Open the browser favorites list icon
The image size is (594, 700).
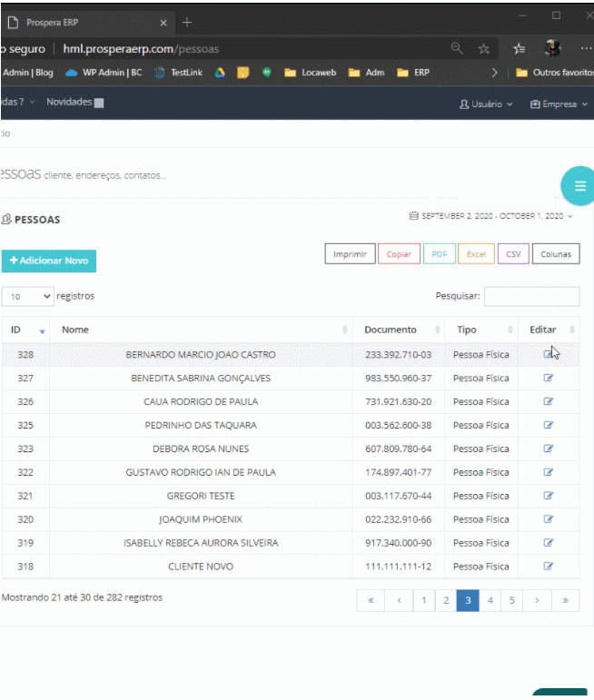pos(519,48)
